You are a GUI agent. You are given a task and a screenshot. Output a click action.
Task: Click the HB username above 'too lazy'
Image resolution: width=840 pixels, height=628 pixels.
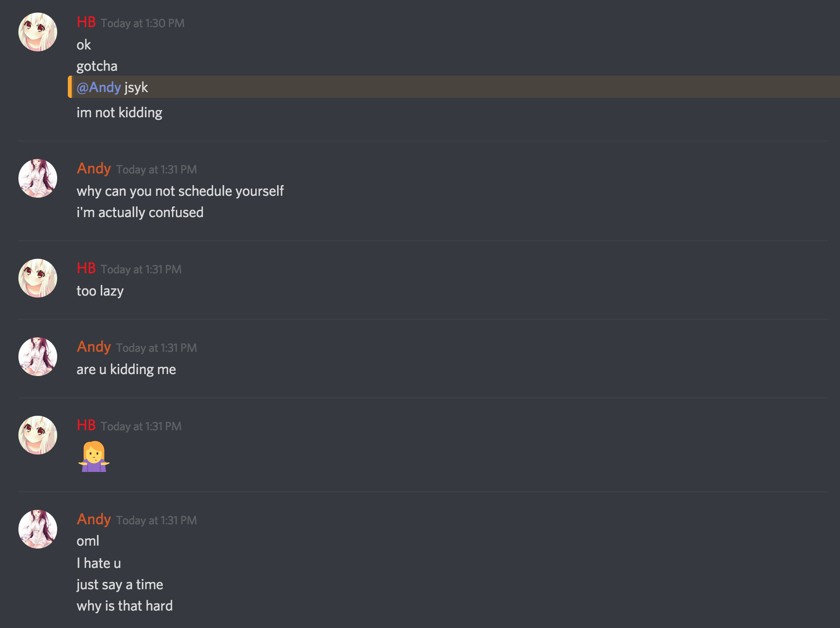[86, 268]
